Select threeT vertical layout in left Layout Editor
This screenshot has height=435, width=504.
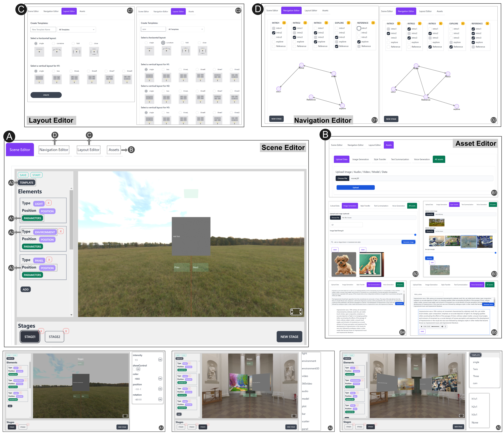point(106,71)
